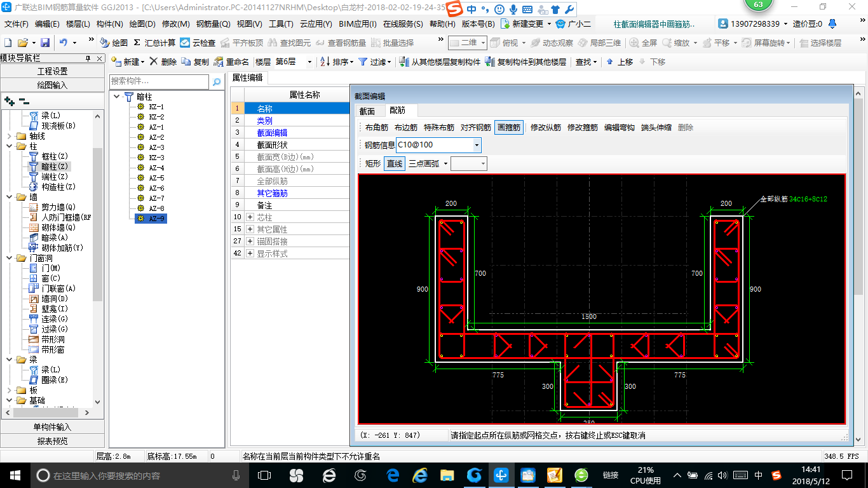Click 动态观察 dynamic observe icon
The width and height of the screenshot is (868, 488).
coord(553,43)
